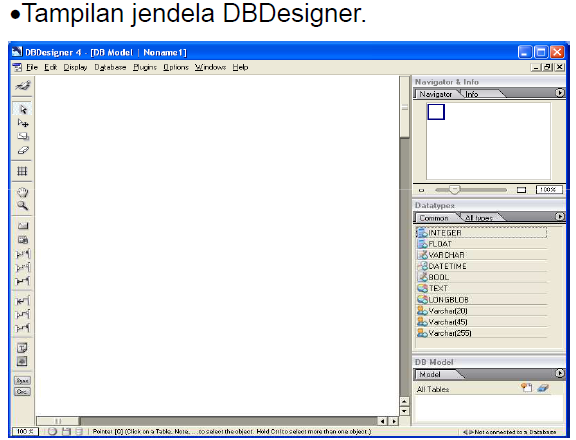
Task: Restore the inner Noname1 document window
Action: coord(547,67)
